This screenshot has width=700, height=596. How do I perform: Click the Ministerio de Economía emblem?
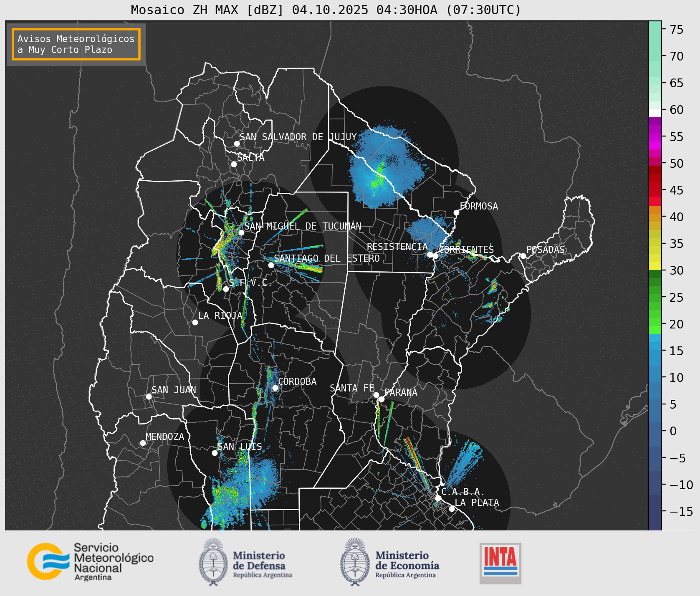pyautogui.click(x=355, y=562)
